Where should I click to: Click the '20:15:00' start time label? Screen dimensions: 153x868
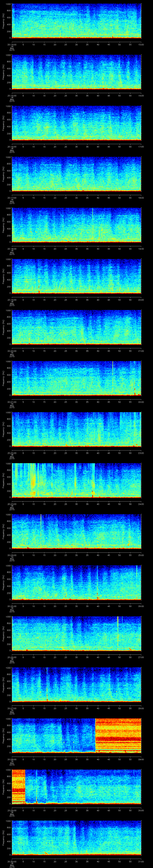pyautogui.click(x=12, y=96)
